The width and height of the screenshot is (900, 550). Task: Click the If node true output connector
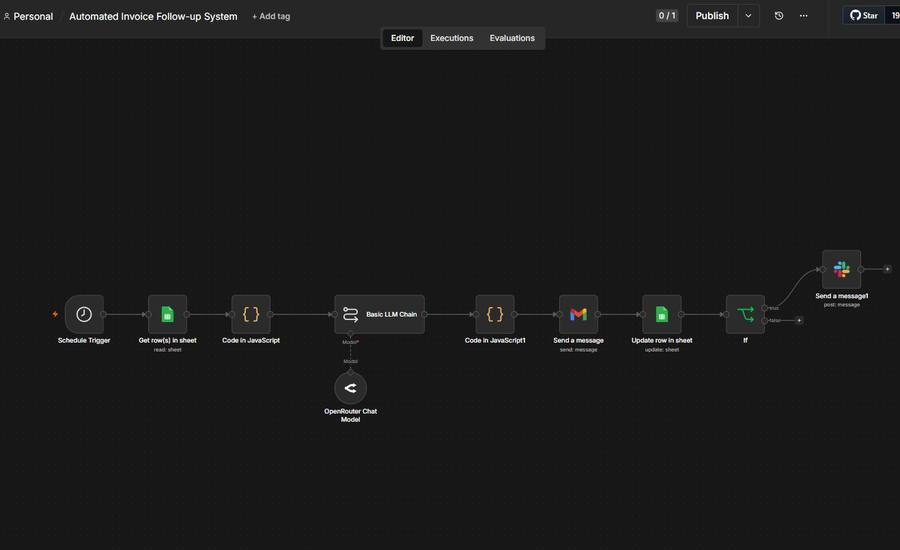pyautogui.click(x=765, y=308)
